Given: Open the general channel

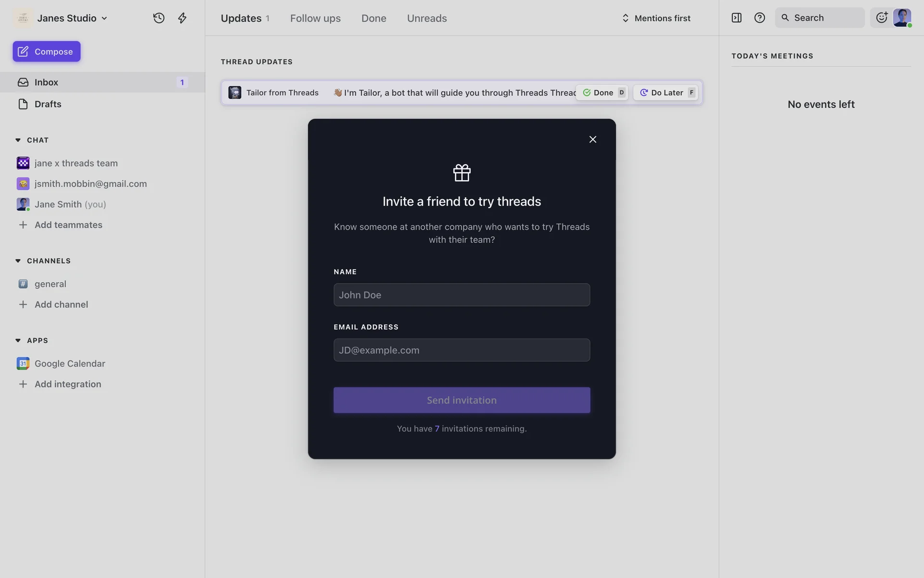Looking at the screenshot, I should [x=50, y=284].
